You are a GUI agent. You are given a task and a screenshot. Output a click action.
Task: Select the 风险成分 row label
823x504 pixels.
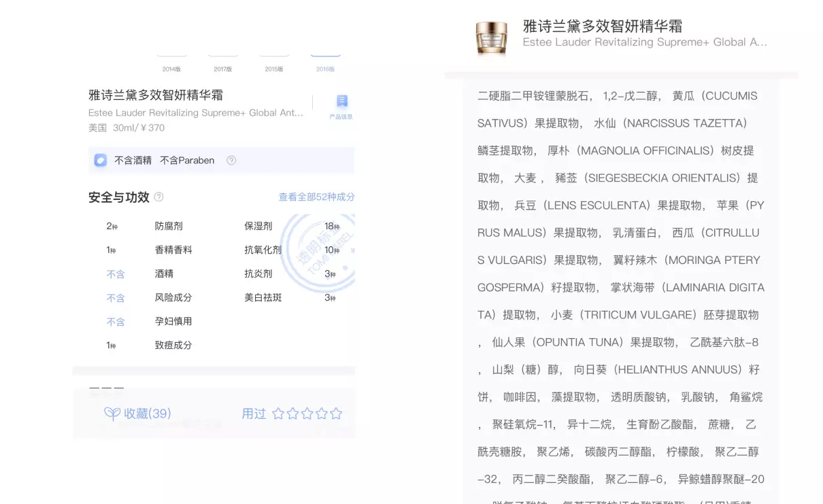pos(173,297)
